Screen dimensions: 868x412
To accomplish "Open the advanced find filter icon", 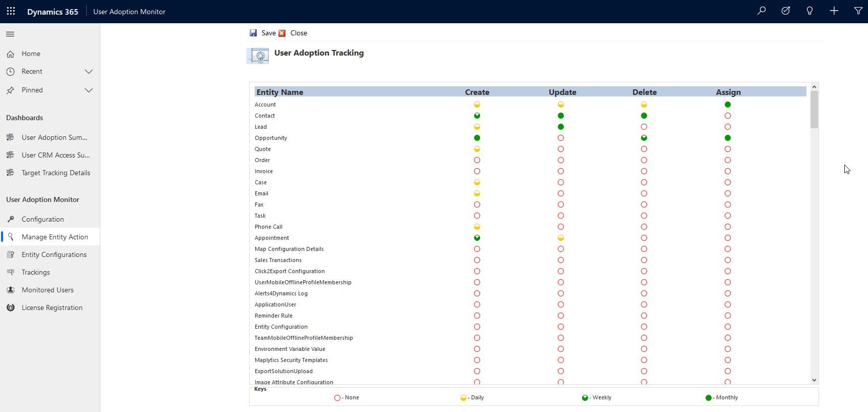I will [x=858, y=11].
